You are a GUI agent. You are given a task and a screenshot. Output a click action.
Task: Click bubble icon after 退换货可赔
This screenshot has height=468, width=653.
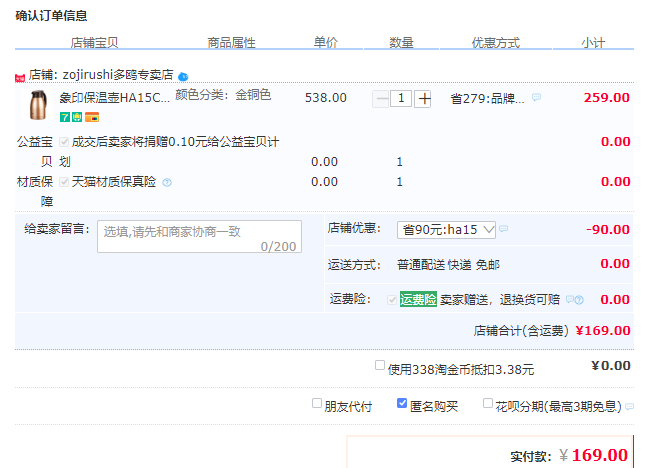pyautogui.click(x=570, y=299)
